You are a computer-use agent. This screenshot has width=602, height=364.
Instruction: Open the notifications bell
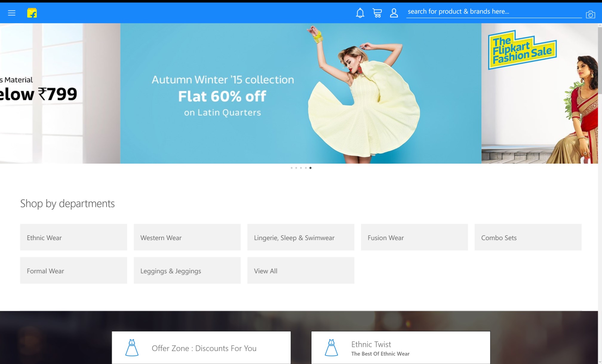(x=360, y=13)
